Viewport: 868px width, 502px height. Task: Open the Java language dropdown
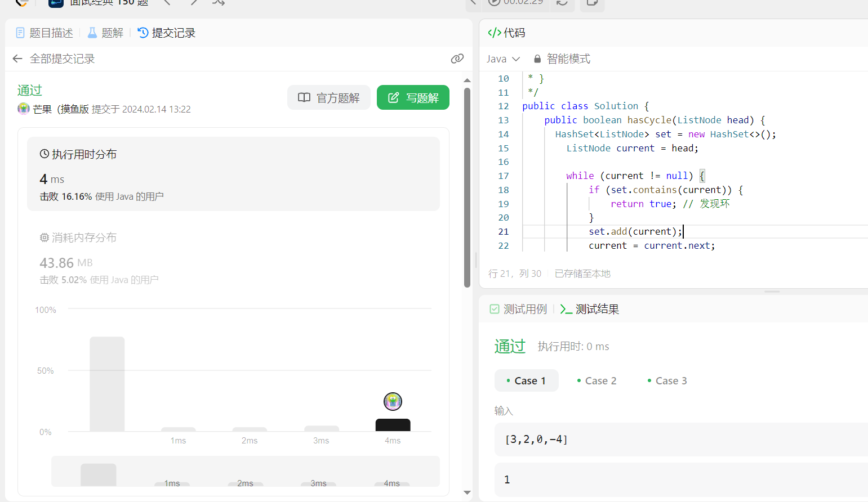[503, 59]
